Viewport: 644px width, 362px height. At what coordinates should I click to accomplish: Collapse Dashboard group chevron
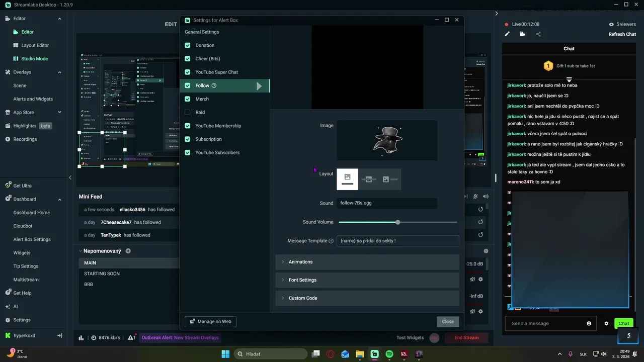coord(59,199)
